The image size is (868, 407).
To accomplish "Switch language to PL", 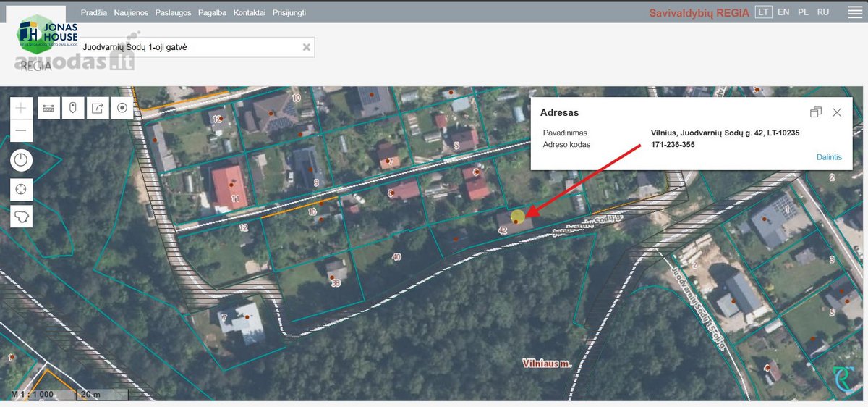I will (x=803, y=12).
